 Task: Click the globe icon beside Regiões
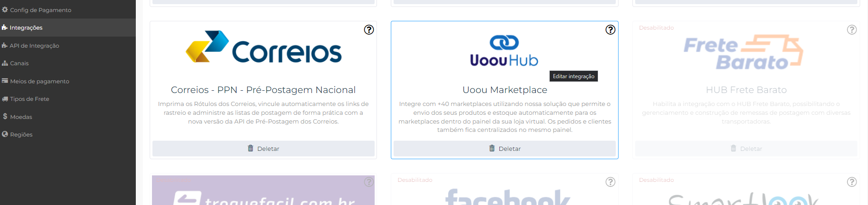point(5,134)
